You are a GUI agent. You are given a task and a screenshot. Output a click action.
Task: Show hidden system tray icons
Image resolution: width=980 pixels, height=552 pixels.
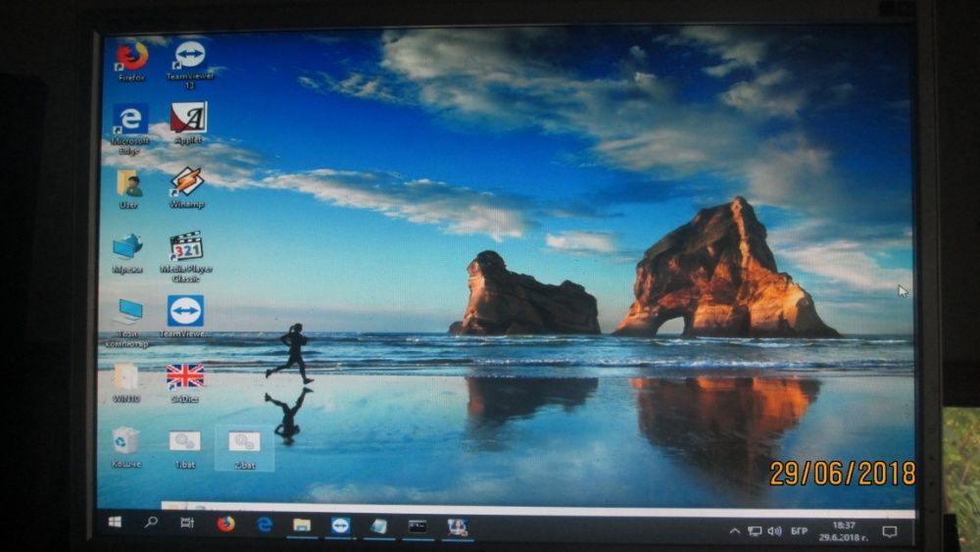coord(735,531)
